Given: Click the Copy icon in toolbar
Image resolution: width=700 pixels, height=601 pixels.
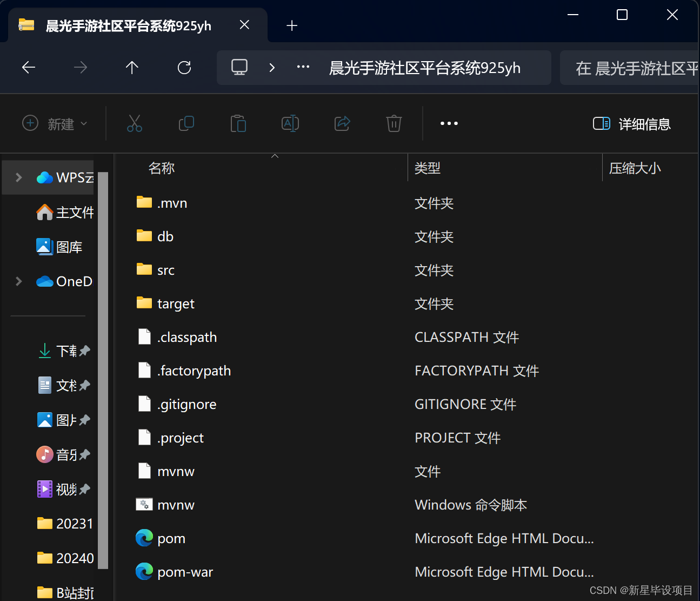Looking at the screenshot, I should tap(186, 123).
